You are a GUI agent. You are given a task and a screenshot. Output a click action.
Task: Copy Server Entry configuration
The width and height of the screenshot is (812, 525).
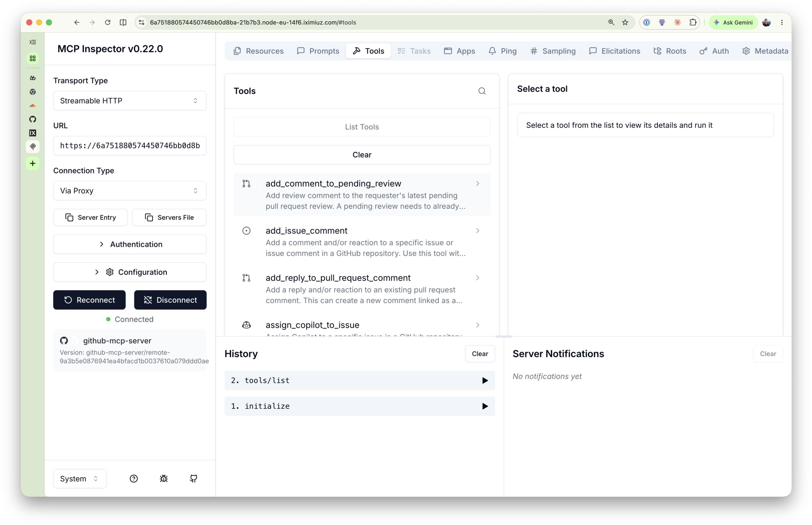pyautogui.click(x=90, y=218)
